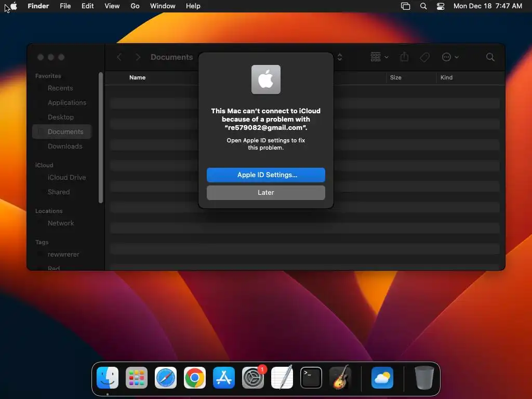Open the File menu
Screen dimensions: 532x399
pos(65,6)
